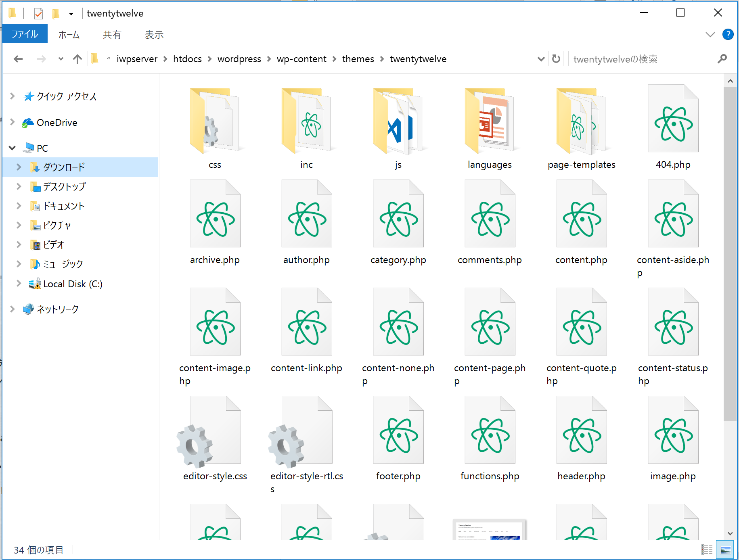Switch to the ホーム ribbon tab
The width and height of the screenshot is (739, 560).
69,35
